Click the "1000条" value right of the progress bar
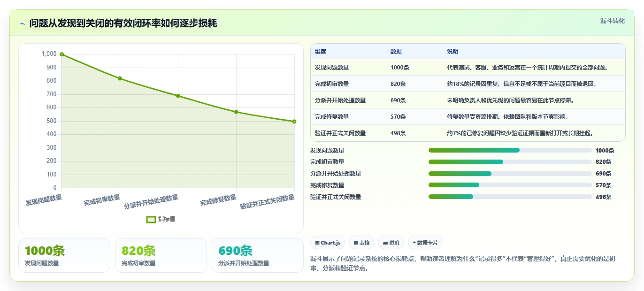The width and height of the screenshot is (644, 291). (x=605, y=151)
